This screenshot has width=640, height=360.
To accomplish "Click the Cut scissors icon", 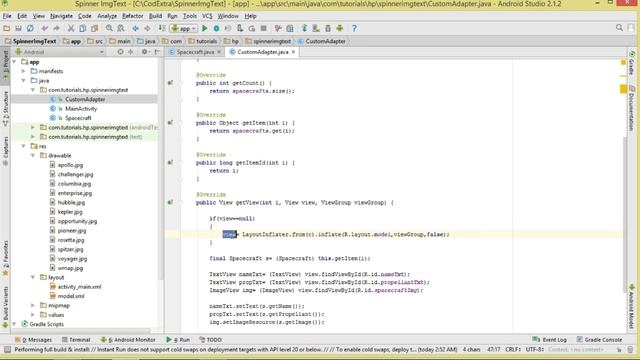I will (71, 28).
